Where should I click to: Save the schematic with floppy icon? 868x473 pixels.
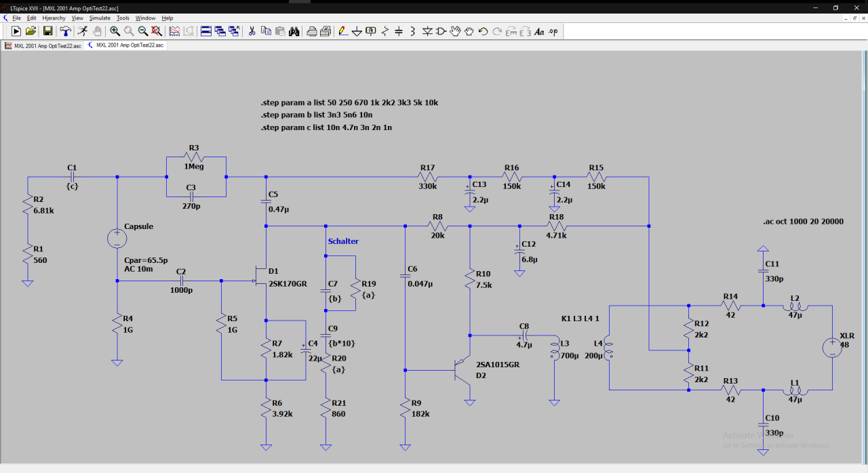(x=48, y=31)
